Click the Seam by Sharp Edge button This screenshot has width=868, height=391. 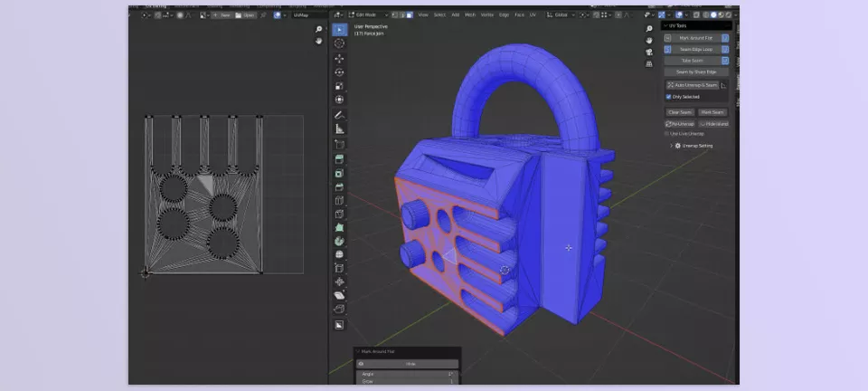click(696, 72)
